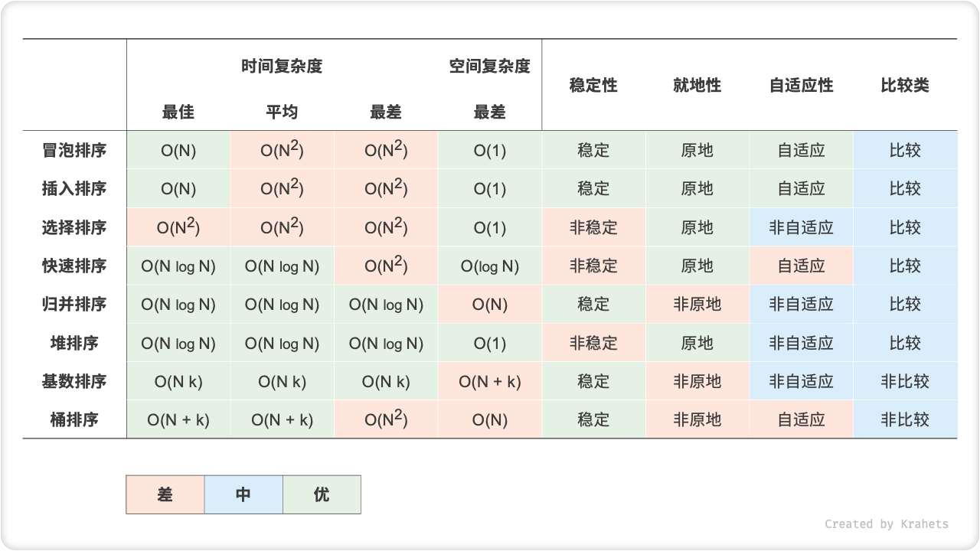The height and width of the screenshot is (551, 980).
Task: Click the 差 legend swatch
Action: 165,494
